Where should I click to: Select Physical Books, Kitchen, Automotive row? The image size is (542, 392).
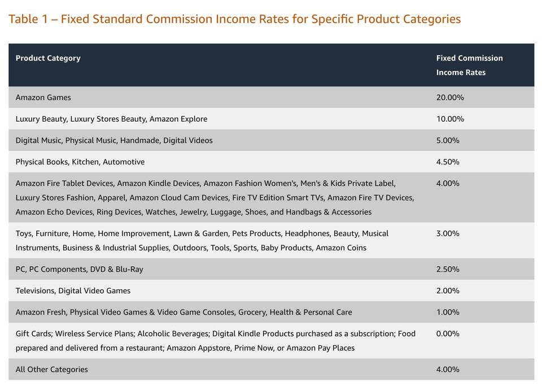(x=272, y=162)
